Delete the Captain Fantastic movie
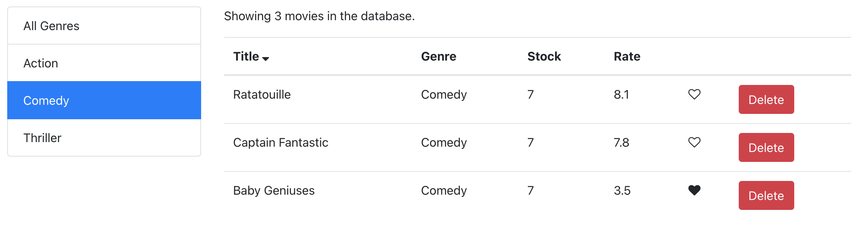This screenshot has width=868, height=240. (766, 147)
